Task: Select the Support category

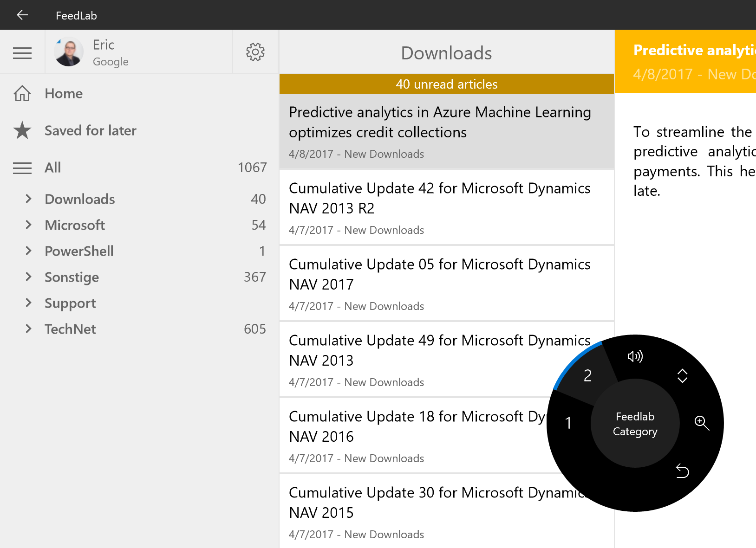Action: pos(70,303)
